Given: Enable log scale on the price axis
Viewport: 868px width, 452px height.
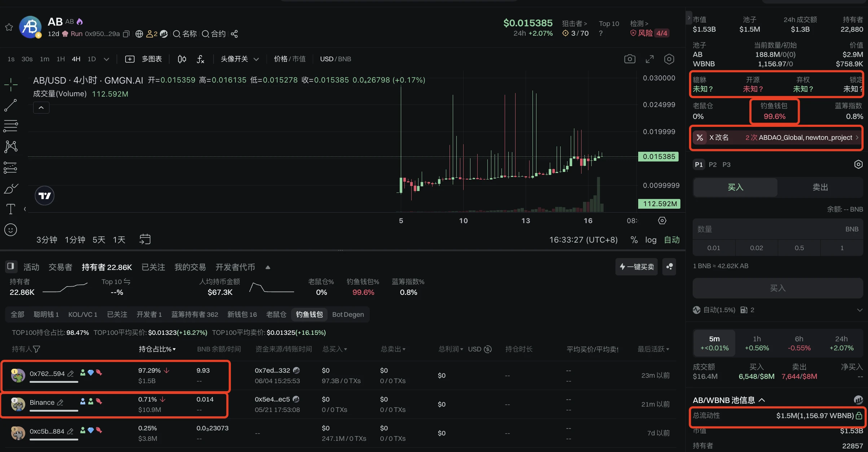Looking at the screenshot, I should click(x=650, y=240).
